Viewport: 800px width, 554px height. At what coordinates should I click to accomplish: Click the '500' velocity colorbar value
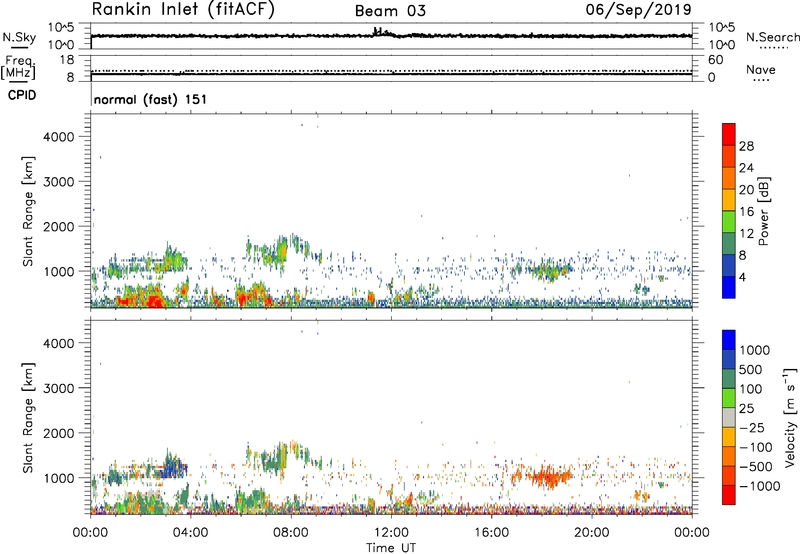coord(751,369)
